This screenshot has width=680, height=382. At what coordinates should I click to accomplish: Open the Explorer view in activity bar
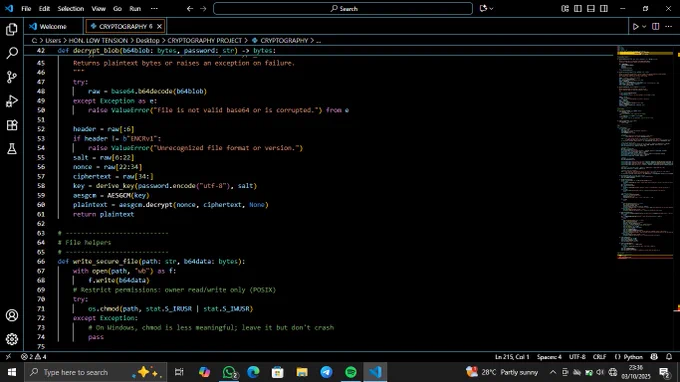tap(12, 29)
